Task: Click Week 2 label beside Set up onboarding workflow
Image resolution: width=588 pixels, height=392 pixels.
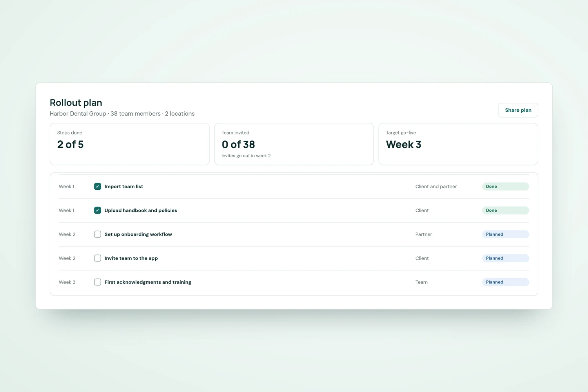Action: [67, 234]
